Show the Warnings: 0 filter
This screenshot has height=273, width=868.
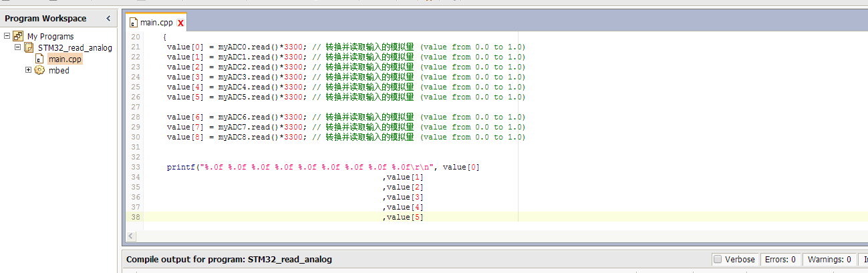tap(829, 259)
